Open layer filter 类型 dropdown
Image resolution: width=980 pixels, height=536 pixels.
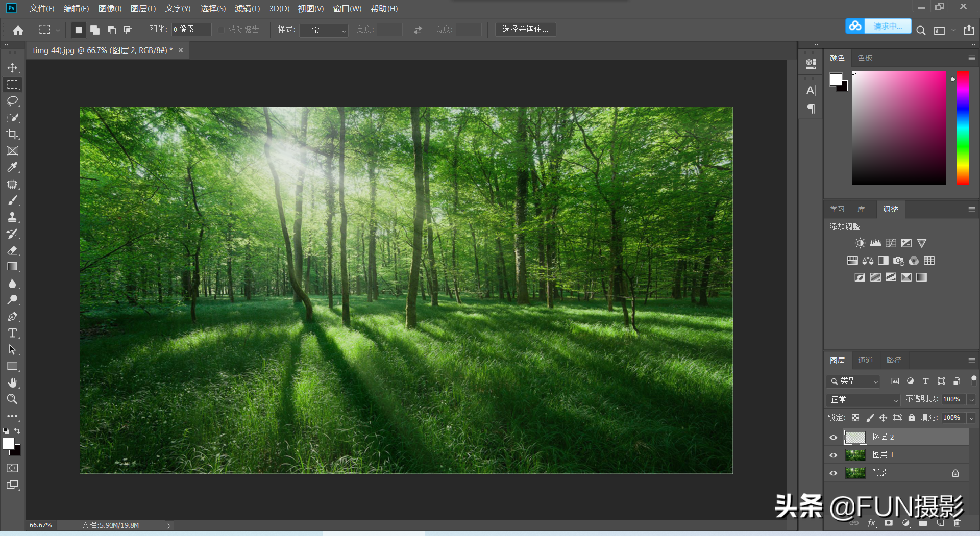click(x=853, y=381)
